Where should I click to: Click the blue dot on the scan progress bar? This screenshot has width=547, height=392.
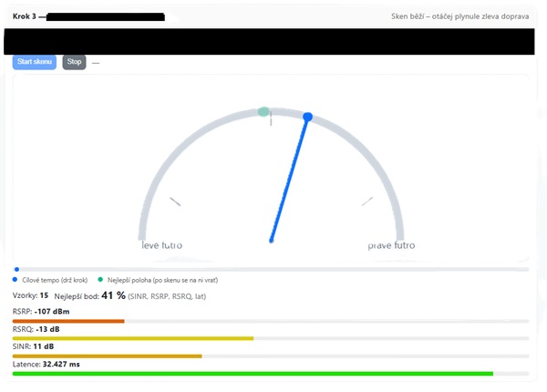coord(16,269)
